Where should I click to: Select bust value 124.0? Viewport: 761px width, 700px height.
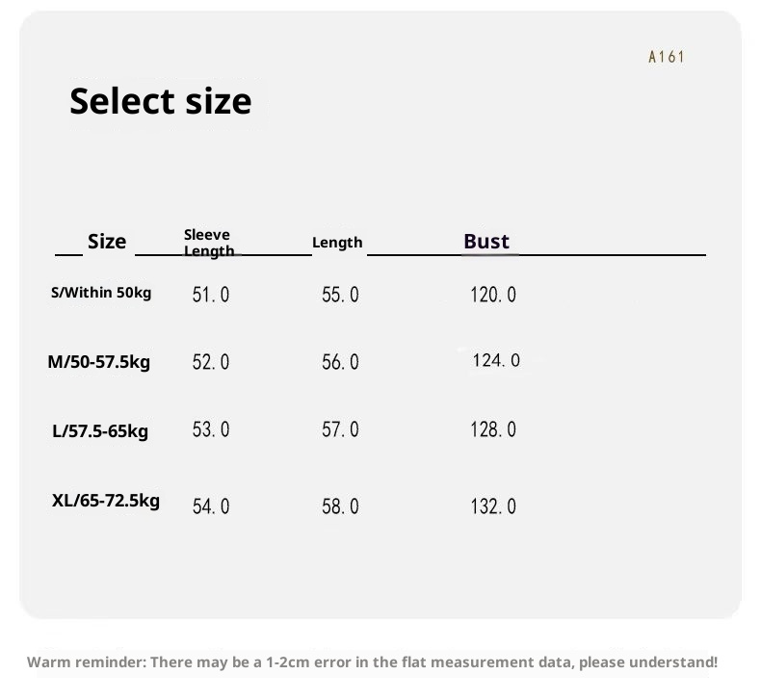click(496, 361)
